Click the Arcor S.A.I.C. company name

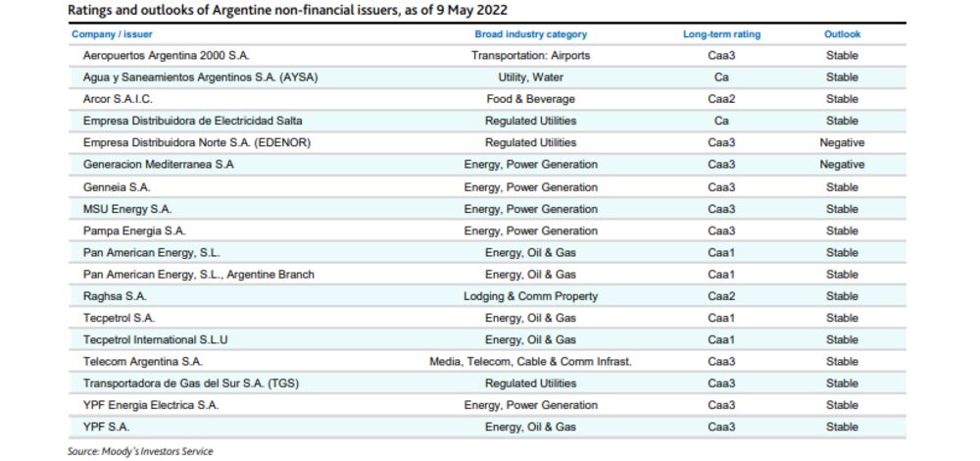(118, 99)
